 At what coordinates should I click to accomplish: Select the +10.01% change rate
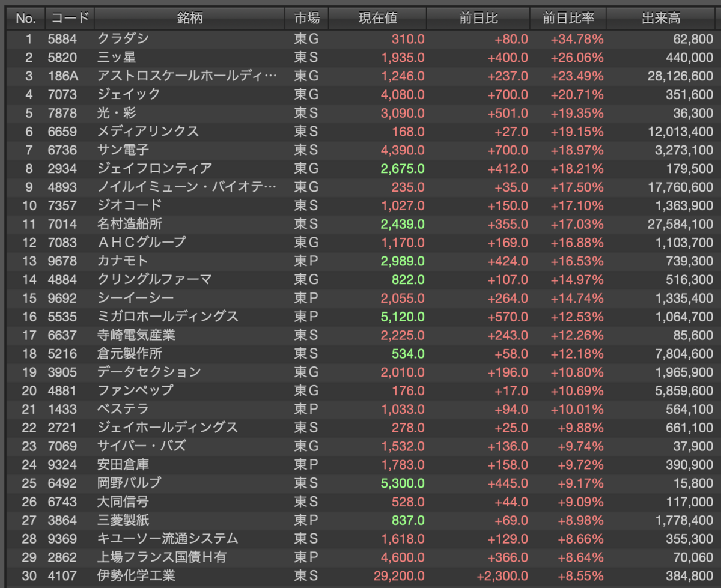coord(577,409)
